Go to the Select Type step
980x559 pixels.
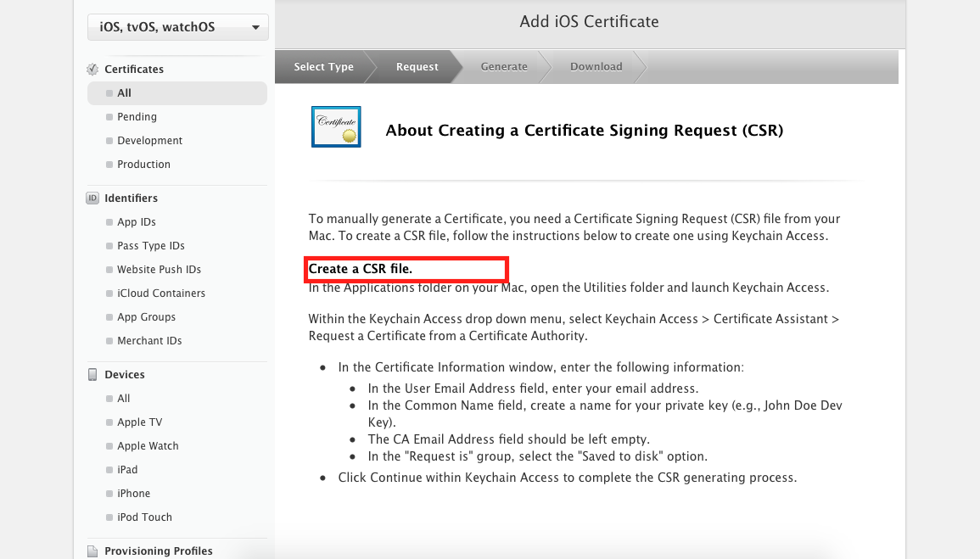click(324, 67)
